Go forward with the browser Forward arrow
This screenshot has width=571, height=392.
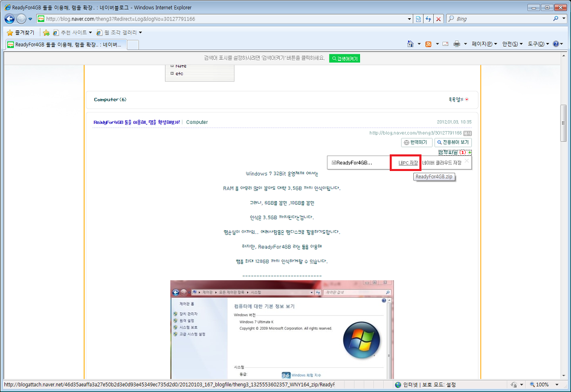(x=22, y=19)
